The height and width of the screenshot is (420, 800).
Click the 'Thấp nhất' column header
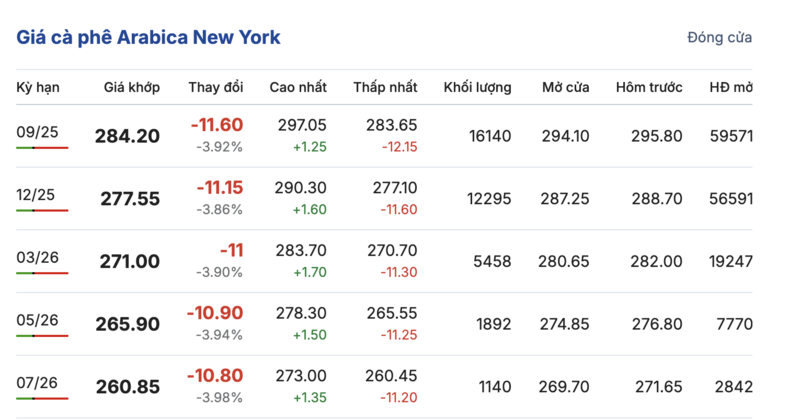point(385,87)
